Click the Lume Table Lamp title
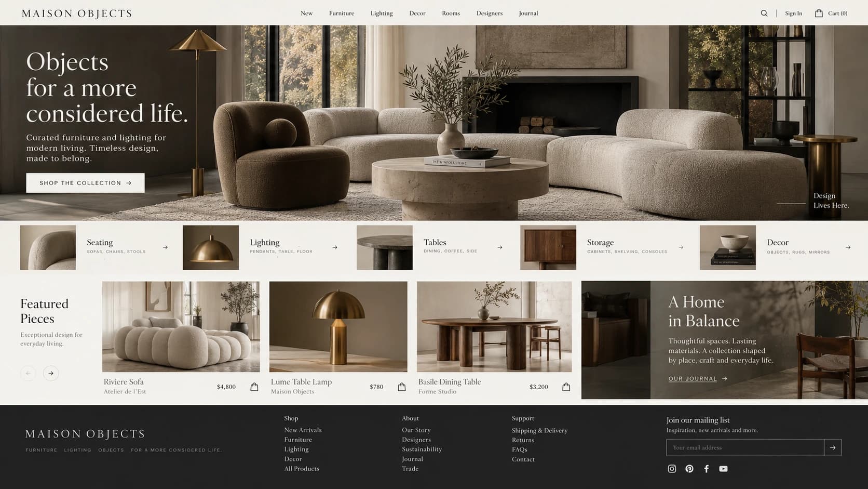The height and width of the screenshot is (489, 868). [x=301, y=382]
